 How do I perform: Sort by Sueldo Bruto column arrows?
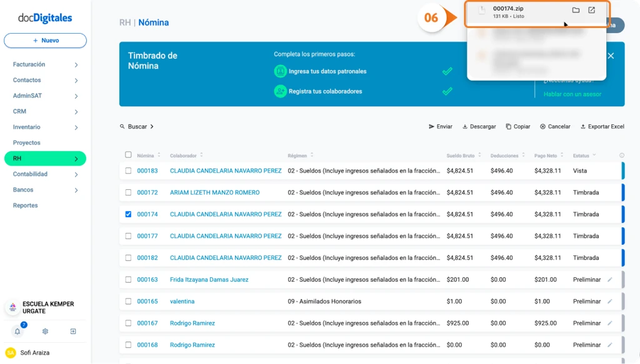(x=479, y=155)
